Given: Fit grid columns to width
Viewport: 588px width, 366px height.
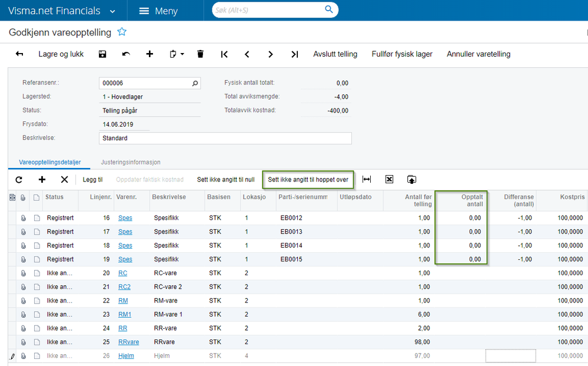Looking at the screenshot, I should pyautogui.click(x=366, y=179).
